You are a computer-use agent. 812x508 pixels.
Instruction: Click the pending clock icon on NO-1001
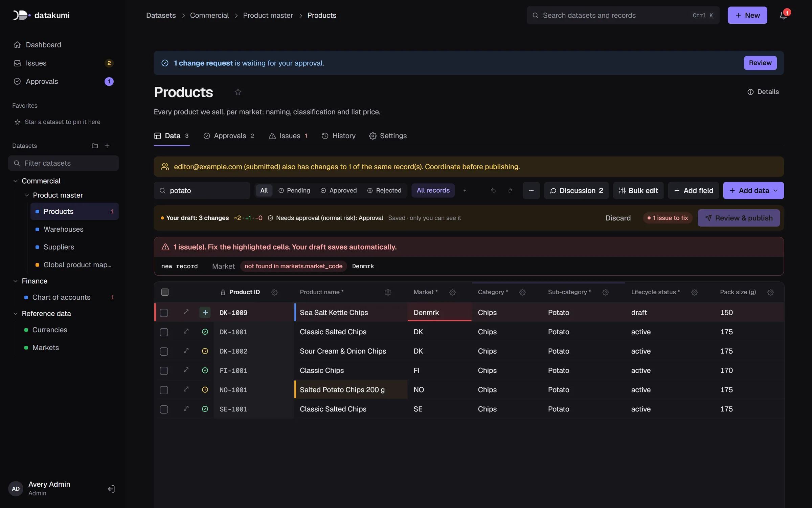(205, 390)
